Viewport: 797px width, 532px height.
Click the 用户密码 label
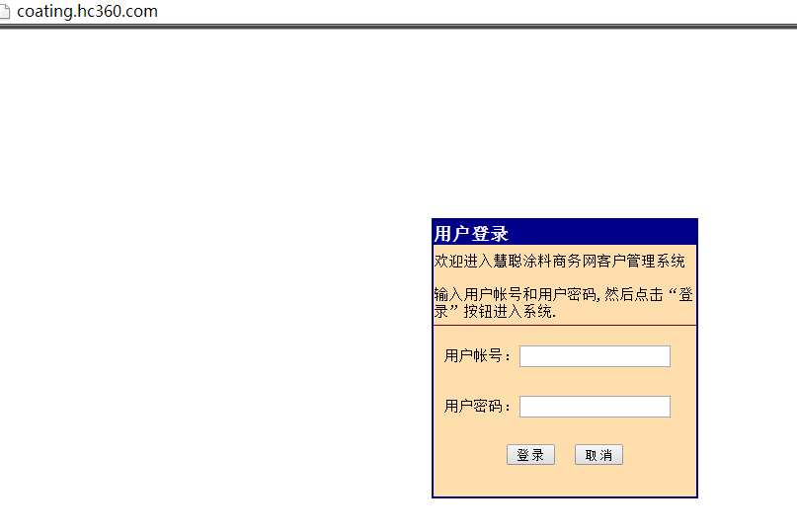(477, 406)
